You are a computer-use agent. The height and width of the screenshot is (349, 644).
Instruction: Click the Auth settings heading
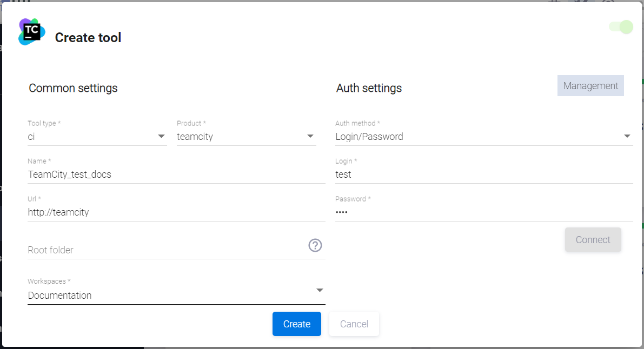coord(369,88)
